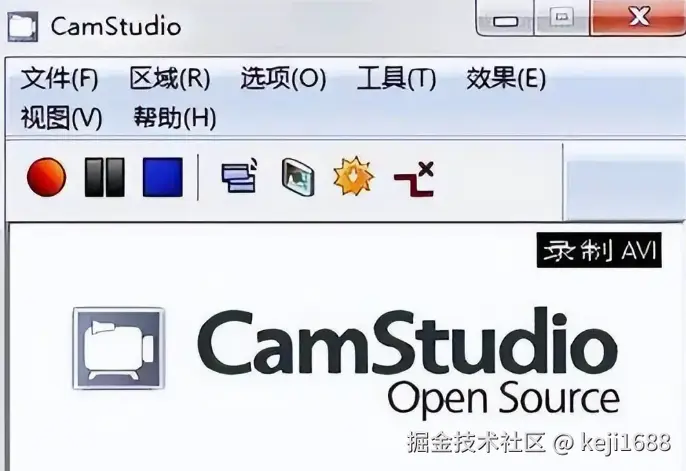
Task: Click the 录制 AVI label
Action: click(x=599, y=251)
